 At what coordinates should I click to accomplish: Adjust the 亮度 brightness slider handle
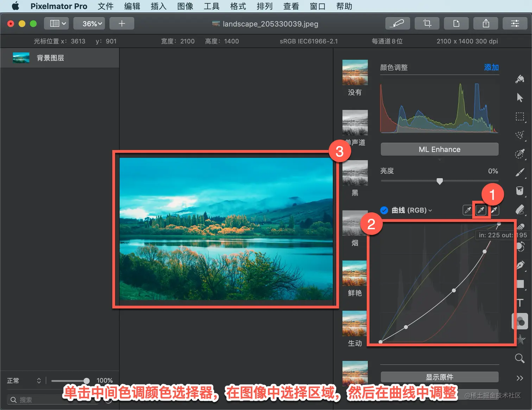pos(439,181)
